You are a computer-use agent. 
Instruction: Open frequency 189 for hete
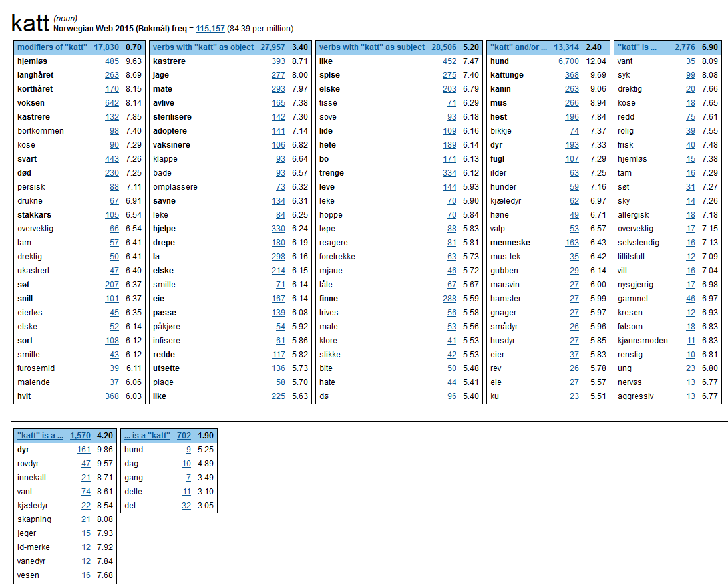(x=449, y=145)
